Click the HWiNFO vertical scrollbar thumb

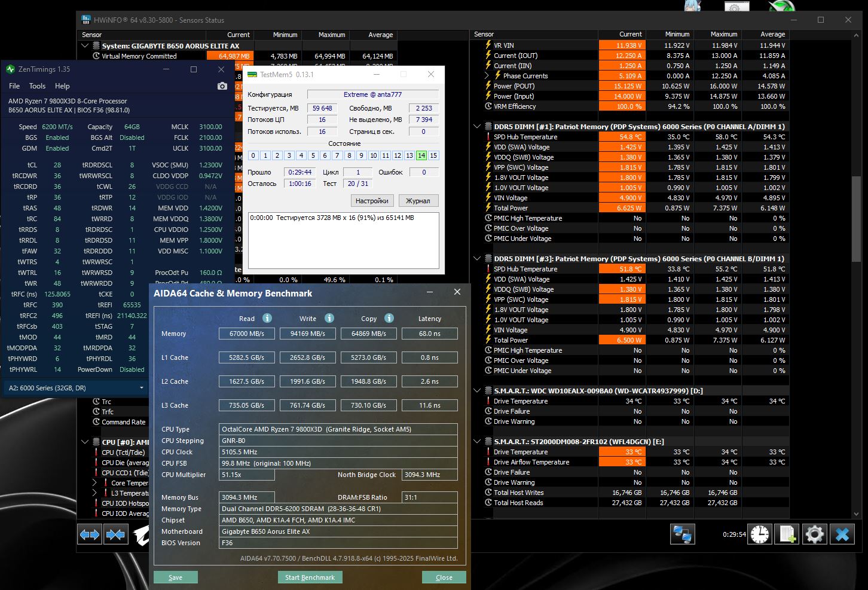coord(856,218)
